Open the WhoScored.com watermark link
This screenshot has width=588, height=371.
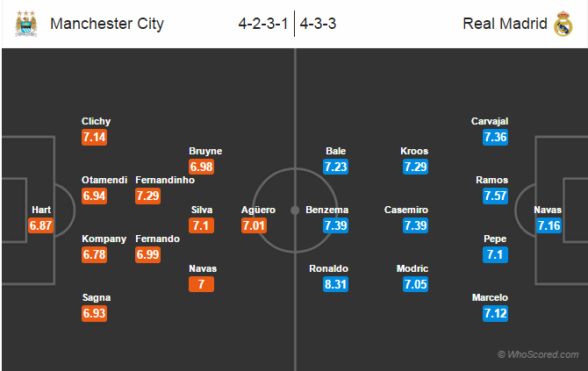[x=538, y=354]
